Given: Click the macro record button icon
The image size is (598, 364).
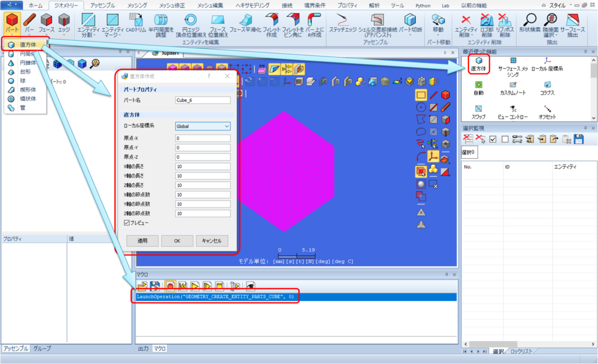Looking at the screenshot, I should 170,286.
